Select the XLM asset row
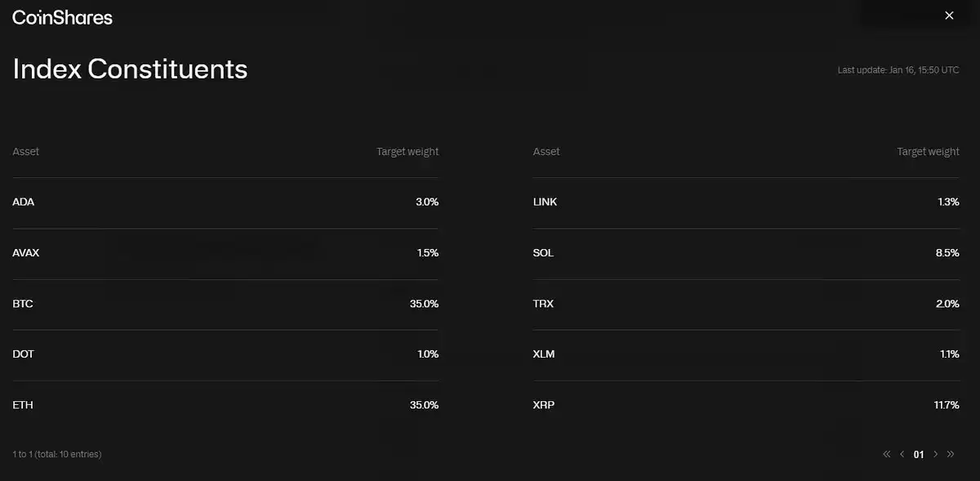The height and width of the screenshot is (481, 980). 746,354
